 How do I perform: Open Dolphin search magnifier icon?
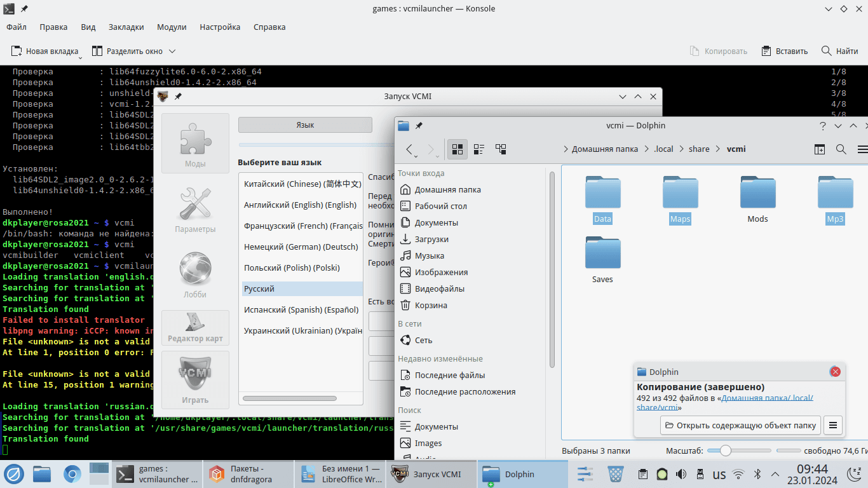[x=841, y=149]
